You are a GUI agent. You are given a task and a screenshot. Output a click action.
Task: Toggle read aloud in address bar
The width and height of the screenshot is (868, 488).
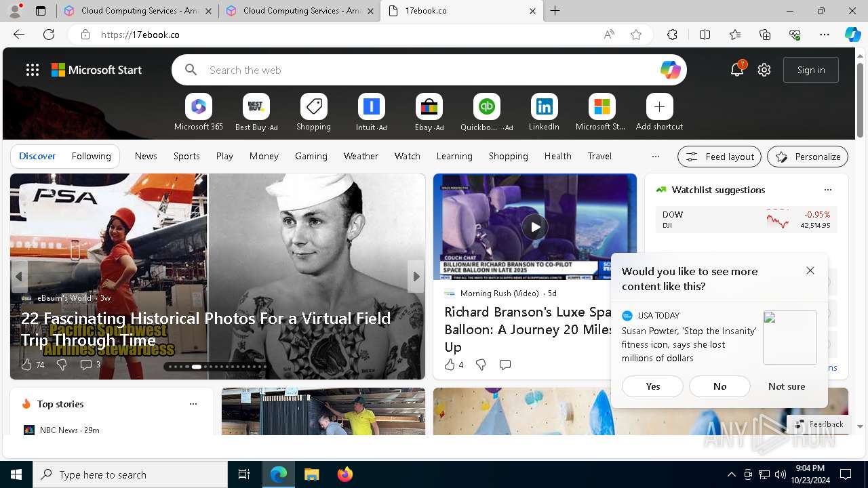tap(609, 35)
